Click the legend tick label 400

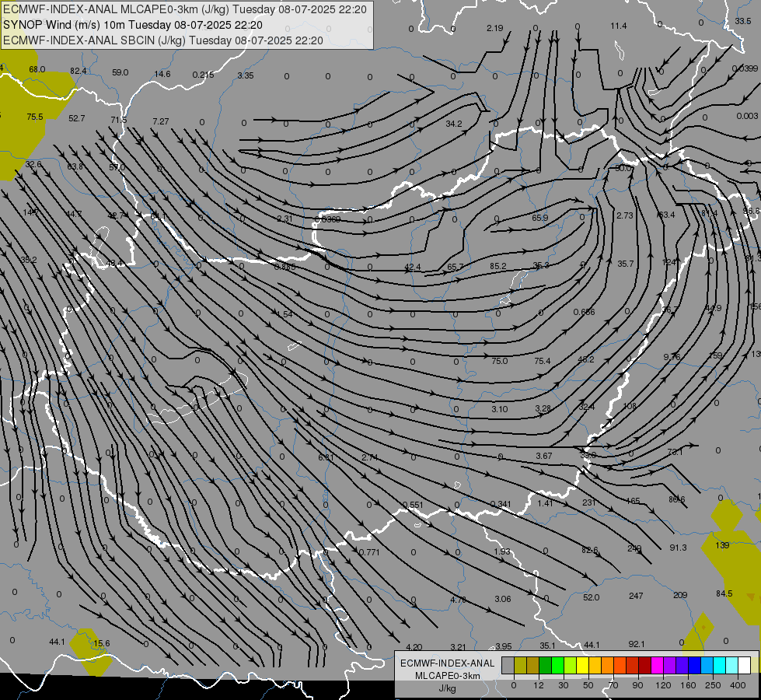tap(738, 685)
